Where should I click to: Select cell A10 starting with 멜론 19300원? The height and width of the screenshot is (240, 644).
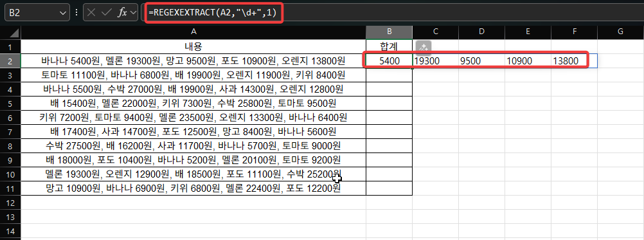[193, 174]
